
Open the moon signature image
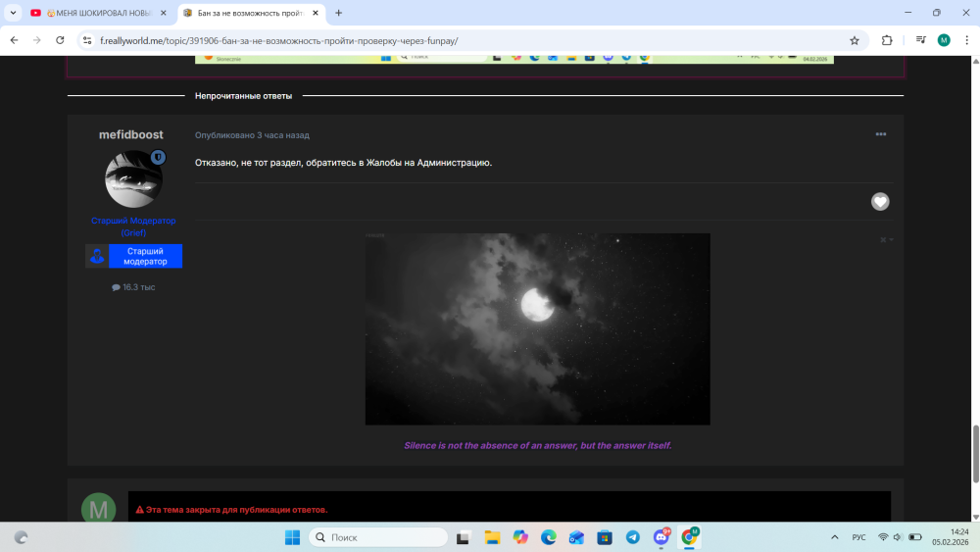click(537, 329)
